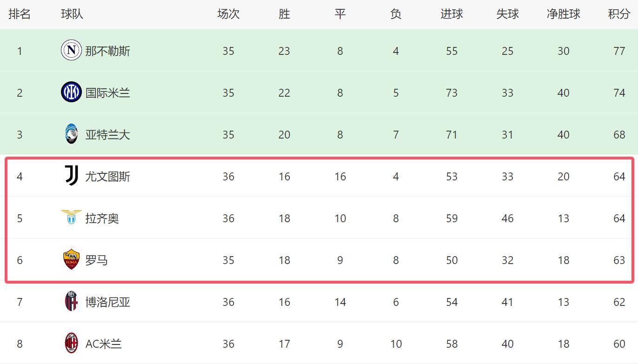Click the Bologna club crest
The width and height of the screenshot is (638, 364).
[71, 301]
